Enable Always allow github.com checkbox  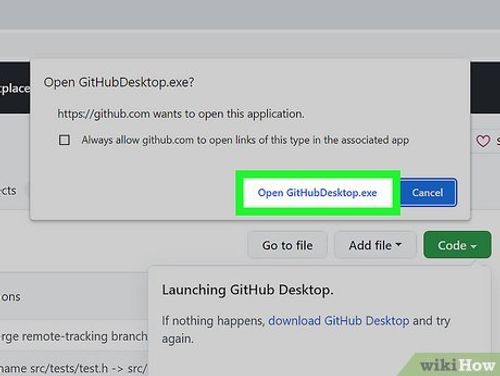[64, 140]
